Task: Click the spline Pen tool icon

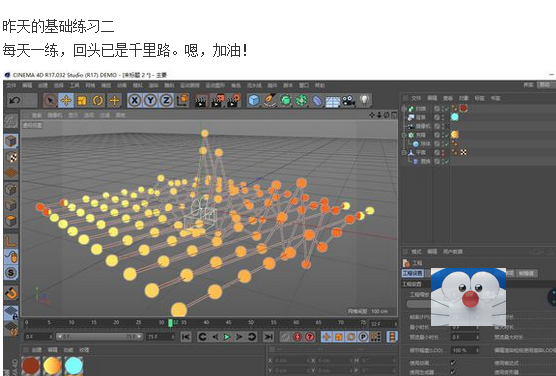Action: [x=270, y=100]
